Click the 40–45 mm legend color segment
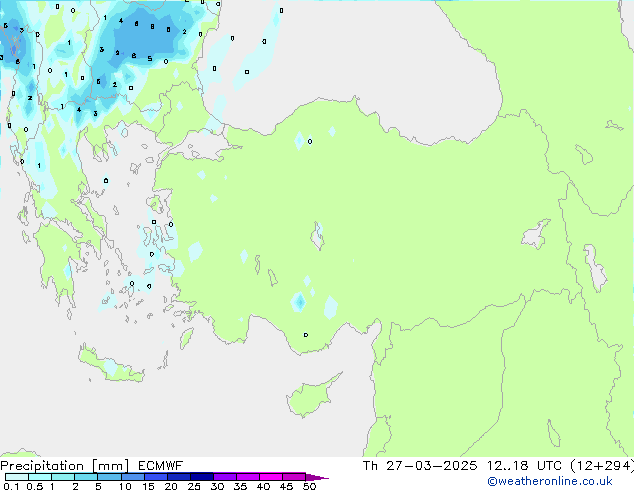Screen dimensions: 634x490 click(271, 477)
